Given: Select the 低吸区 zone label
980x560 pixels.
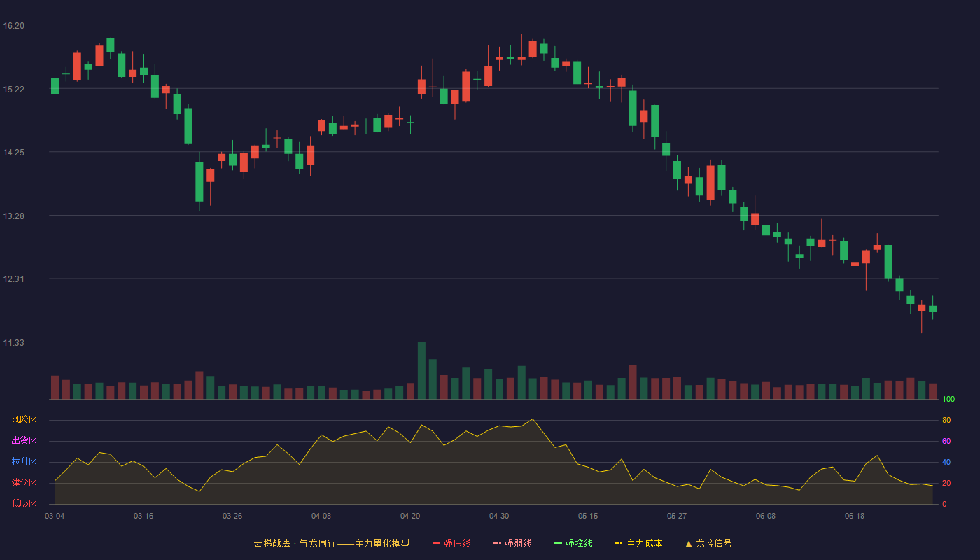Looking at the screenshot, I should pos(24,503).
